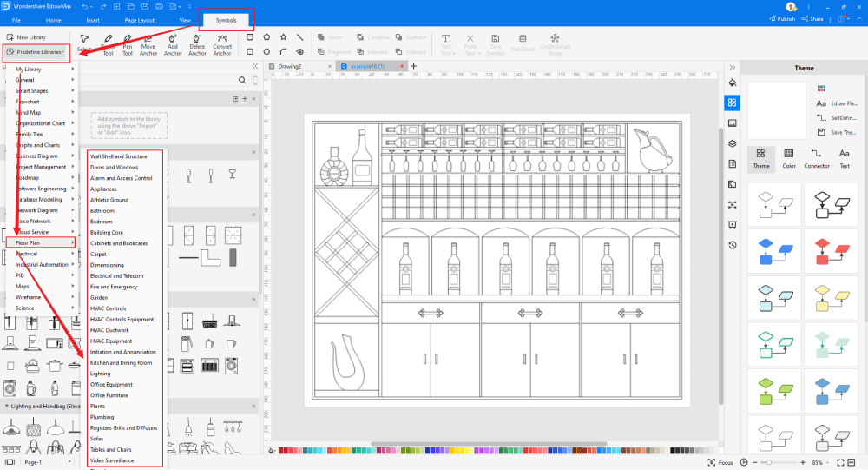
Task: Open the Fill paint bucket side panel
Action: point(732,83)
